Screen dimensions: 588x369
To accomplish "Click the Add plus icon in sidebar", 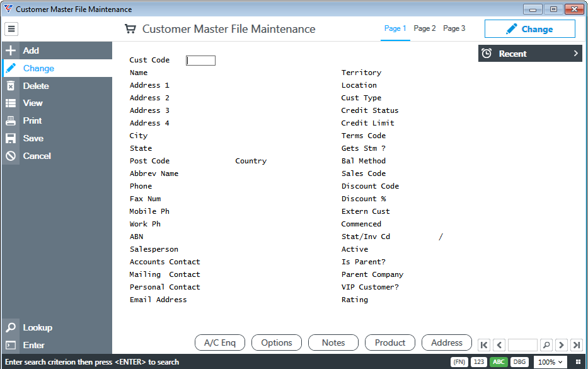I will pos(11,50).
